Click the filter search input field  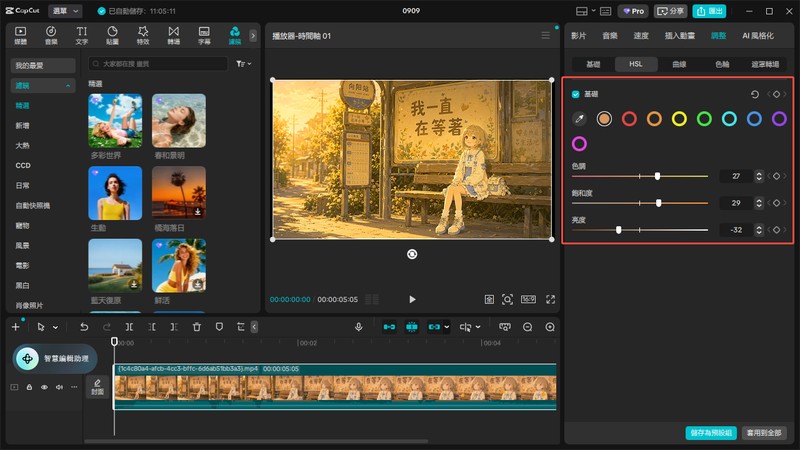(x=158, y=64)
